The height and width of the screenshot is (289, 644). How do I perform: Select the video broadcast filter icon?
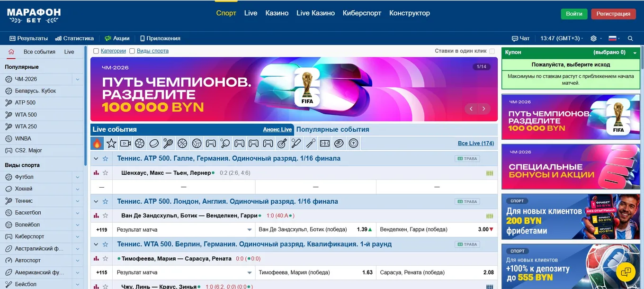point(125,143)
